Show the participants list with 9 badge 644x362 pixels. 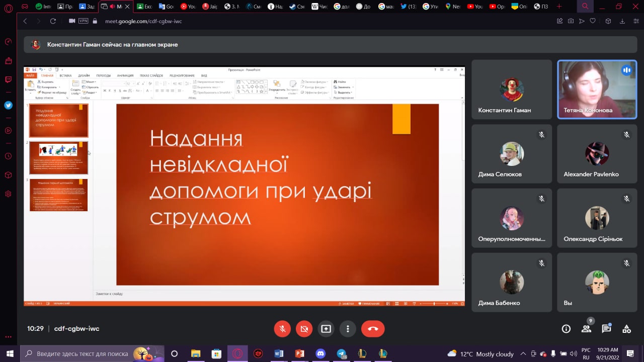click(x=586, y=329)
